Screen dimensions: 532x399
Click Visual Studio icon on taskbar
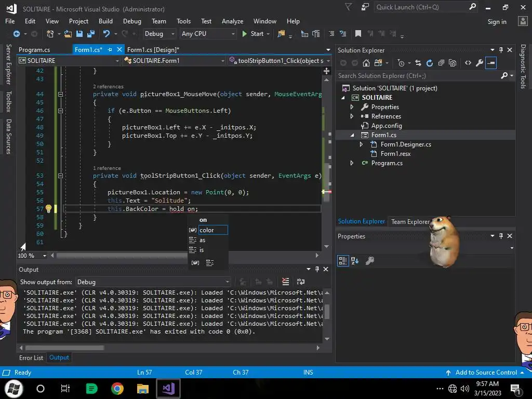168,389
